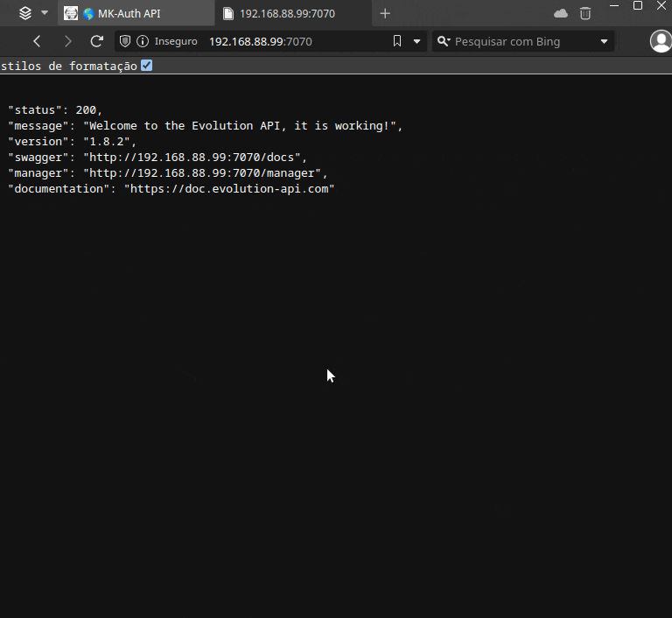Expand the address bar history dropdown
Viewport: 672px width, 618px height.
pyautogui.click(x=416, y=41)
